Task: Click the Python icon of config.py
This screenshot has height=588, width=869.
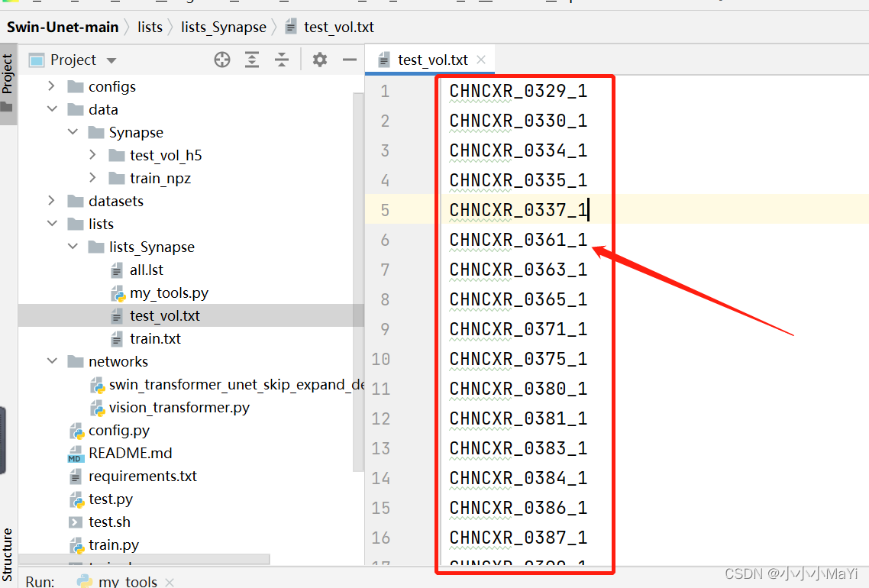Action: (x=76, y=431)
